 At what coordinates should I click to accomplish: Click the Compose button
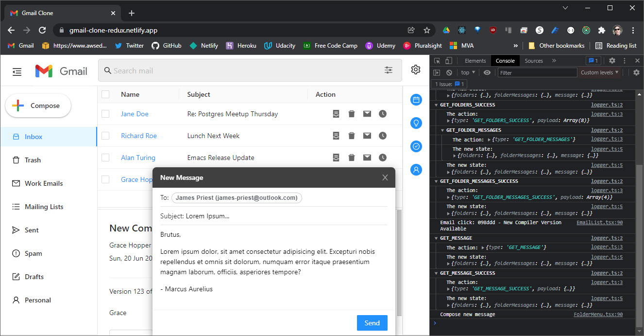pos(38,106)
